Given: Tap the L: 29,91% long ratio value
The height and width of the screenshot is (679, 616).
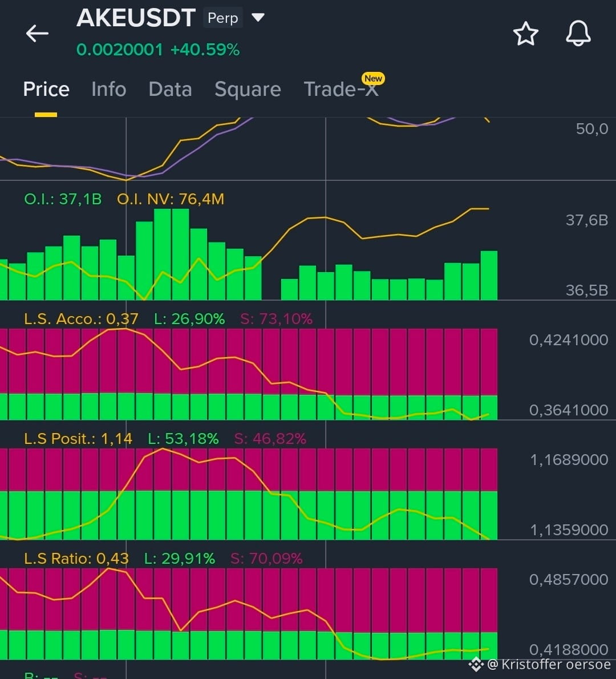Looking at the screenshot, I should pos(180,559).
